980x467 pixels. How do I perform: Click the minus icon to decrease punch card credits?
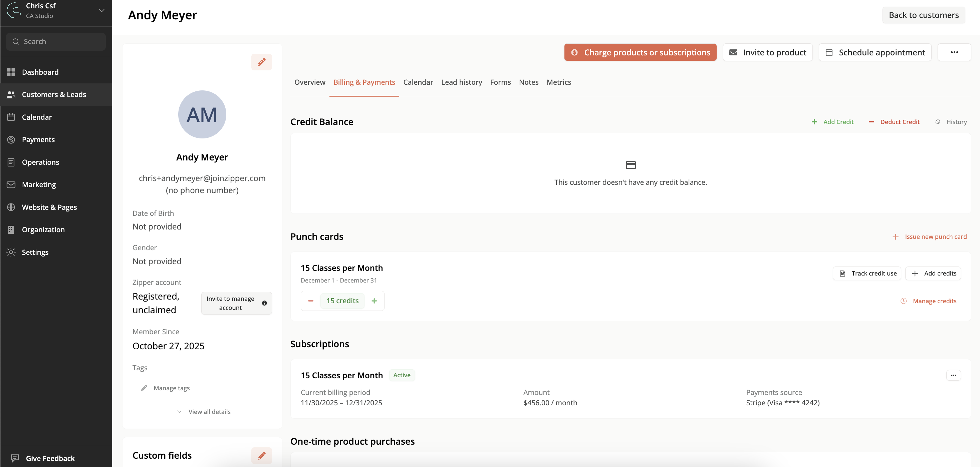[x=311, y=301]
